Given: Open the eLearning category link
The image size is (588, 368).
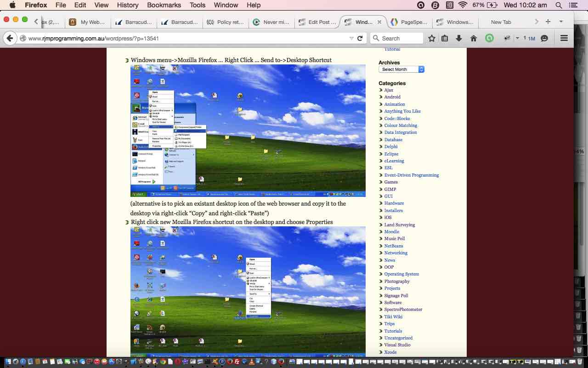Looking at the screenshot, I should point(394,161).
